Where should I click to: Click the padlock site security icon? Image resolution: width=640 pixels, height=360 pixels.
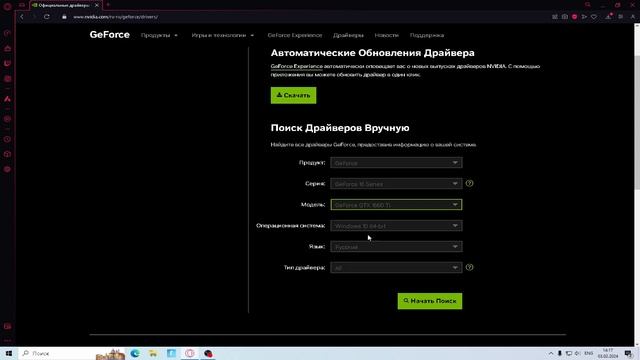click(x=64, y=17)
